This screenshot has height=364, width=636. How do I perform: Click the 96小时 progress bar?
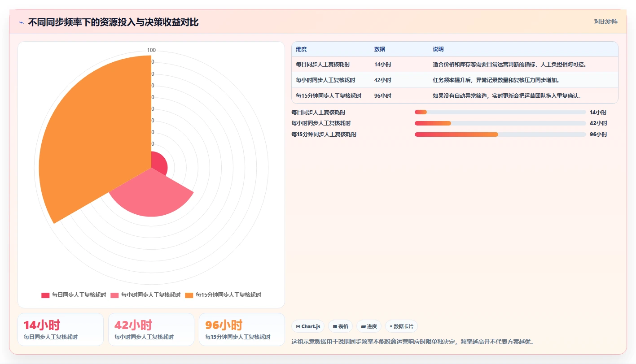(500, 134)
